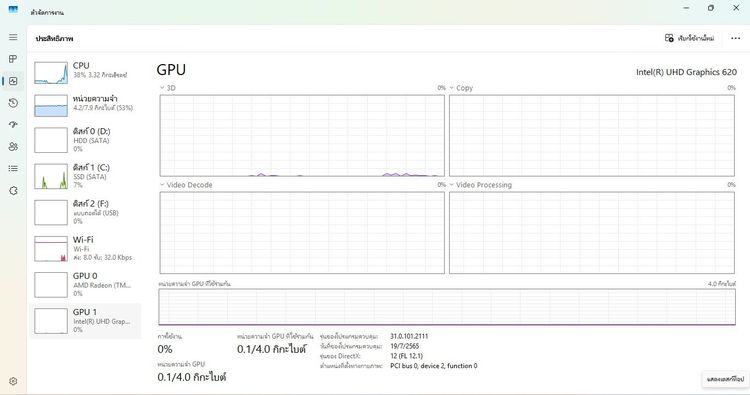The height and width of the screenshot is (395, 750).
Task: Select the Memory performance item
Action: pyautogui.click(x=85, y=105)
